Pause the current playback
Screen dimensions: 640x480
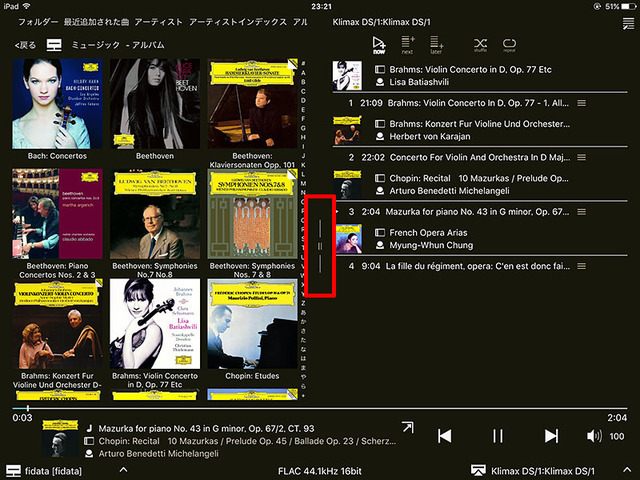pos(497,436)
